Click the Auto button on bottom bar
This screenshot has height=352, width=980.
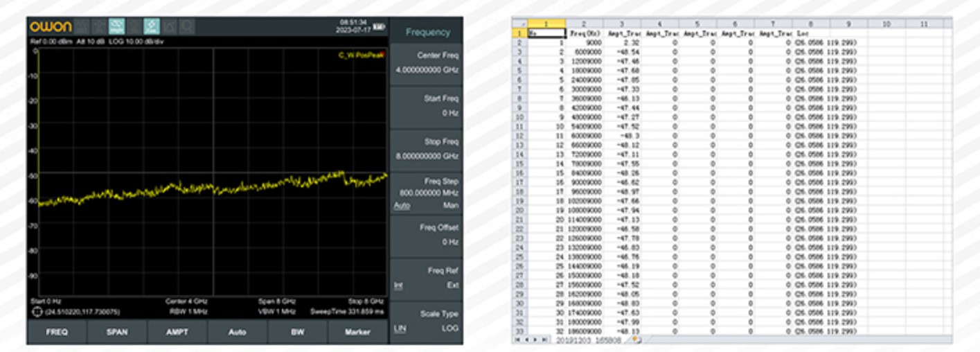[238, 332]
